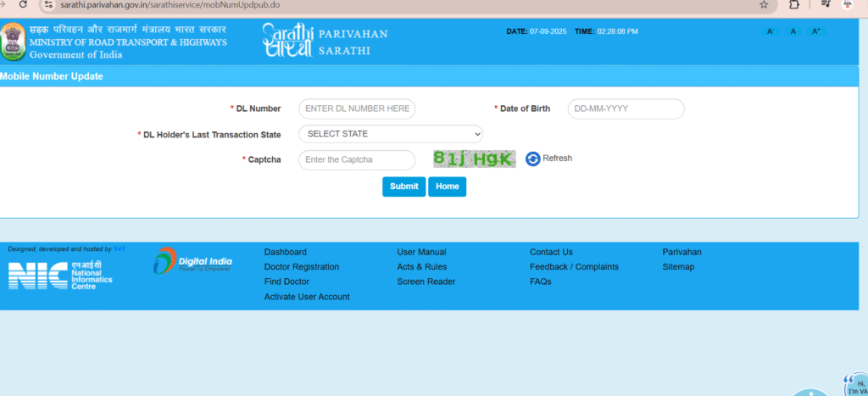Open the Contact Us link
The image size is (868, 396).
(551, 252)
